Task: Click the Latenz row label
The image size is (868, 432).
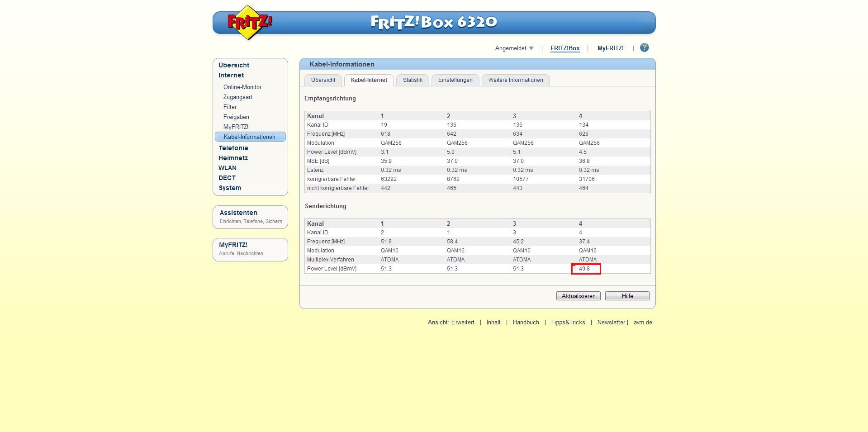Action: click(315, 170)
